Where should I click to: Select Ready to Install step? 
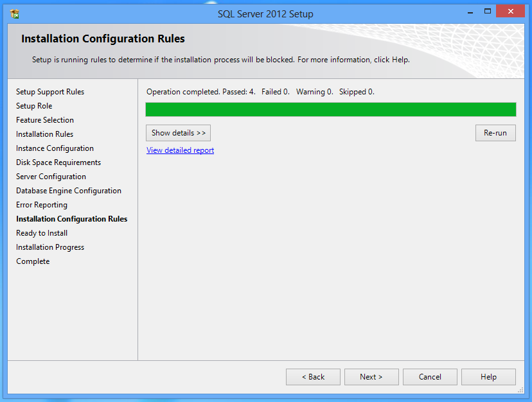click(x=42, y=233)
